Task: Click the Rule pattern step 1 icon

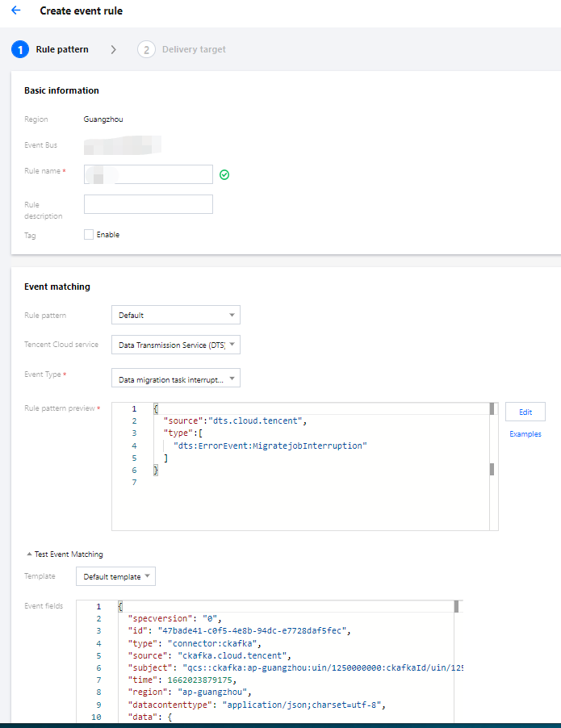Action: pyautogui.click(x=19, y=49)
